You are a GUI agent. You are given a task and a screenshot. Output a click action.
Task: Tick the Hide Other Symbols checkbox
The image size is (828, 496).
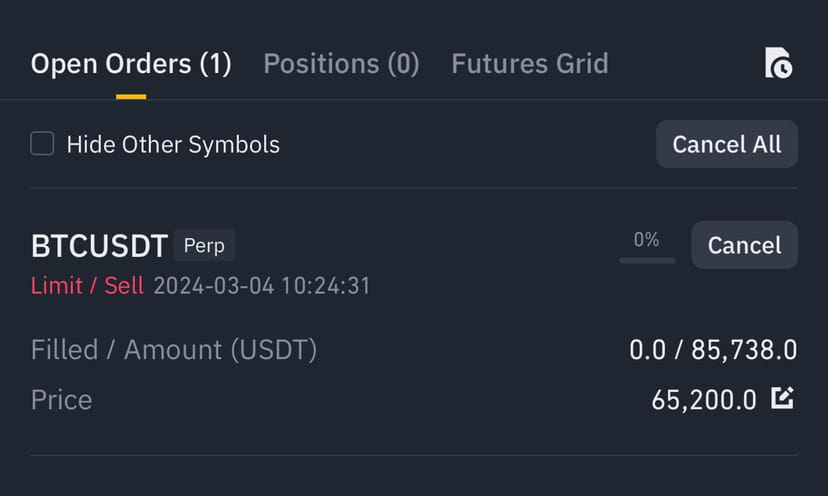pos(42,144)
